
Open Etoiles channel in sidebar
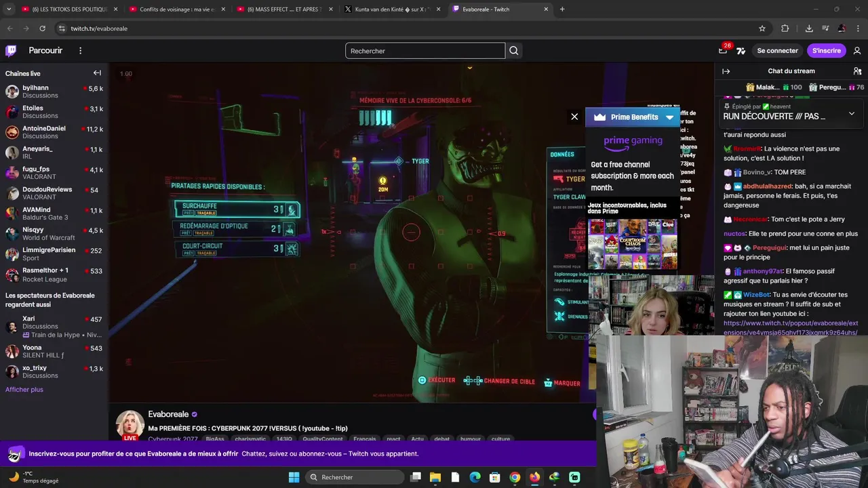pos(54,112)
